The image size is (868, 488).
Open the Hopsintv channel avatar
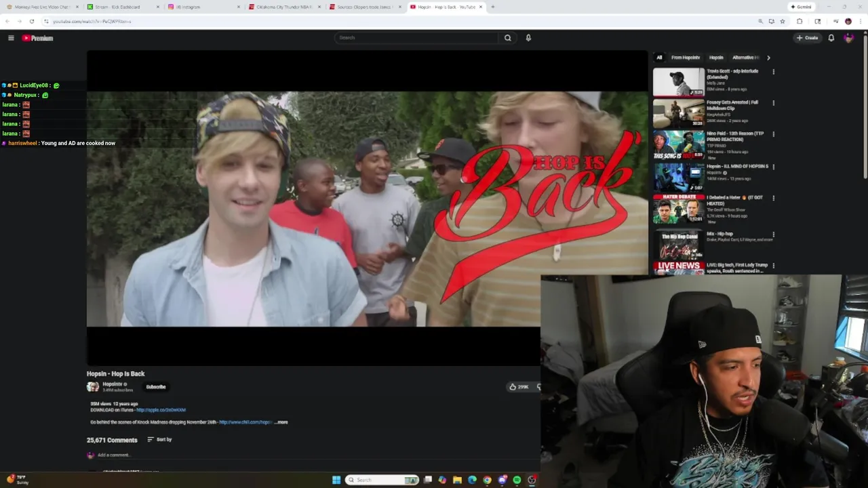pos(93,387)
